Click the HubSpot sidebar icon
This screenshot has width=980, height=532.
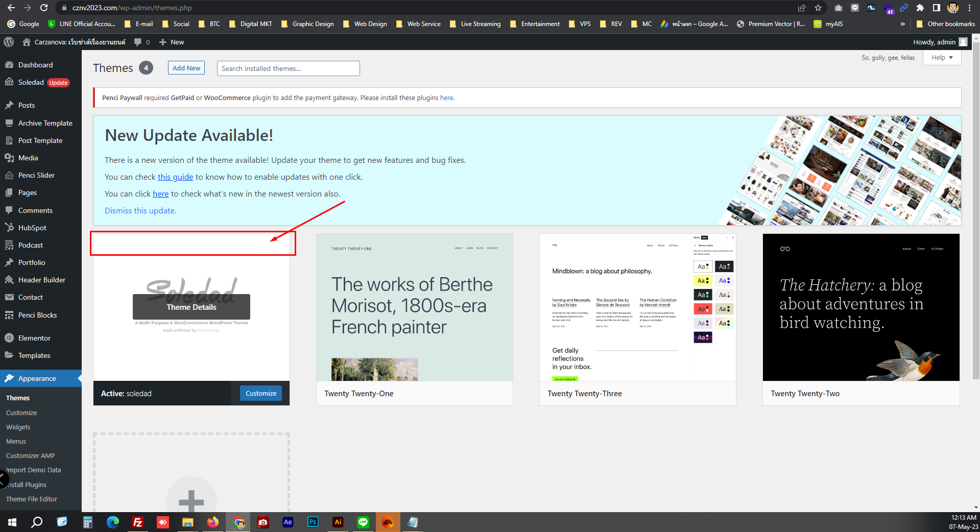9,228
